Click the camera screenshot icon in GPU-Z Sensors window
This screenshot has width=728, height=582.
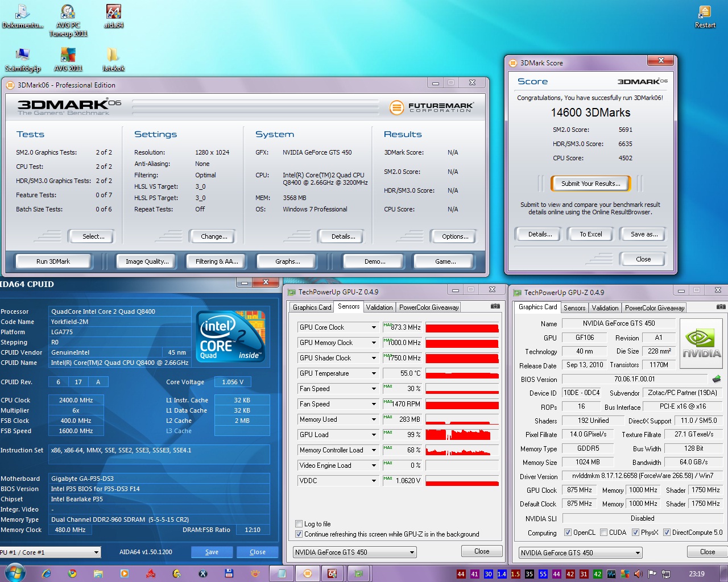[x=495, y=306]
